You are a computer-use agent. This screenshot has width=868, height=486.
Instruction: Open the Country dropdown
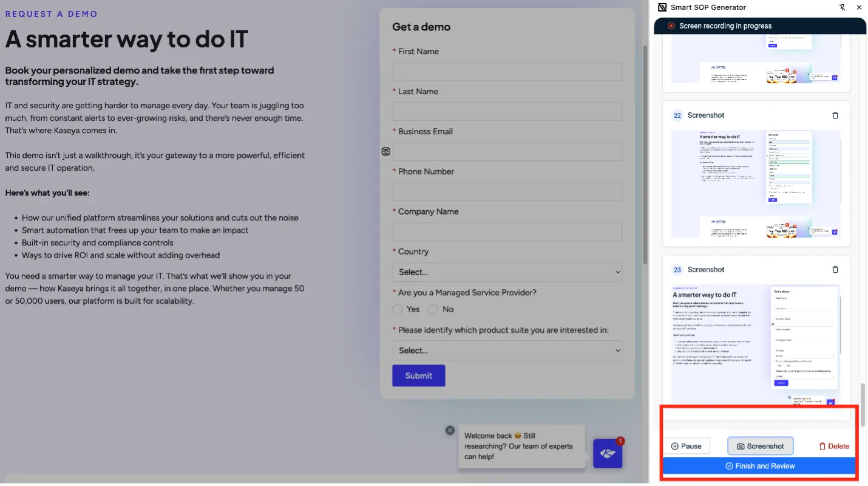507,272
